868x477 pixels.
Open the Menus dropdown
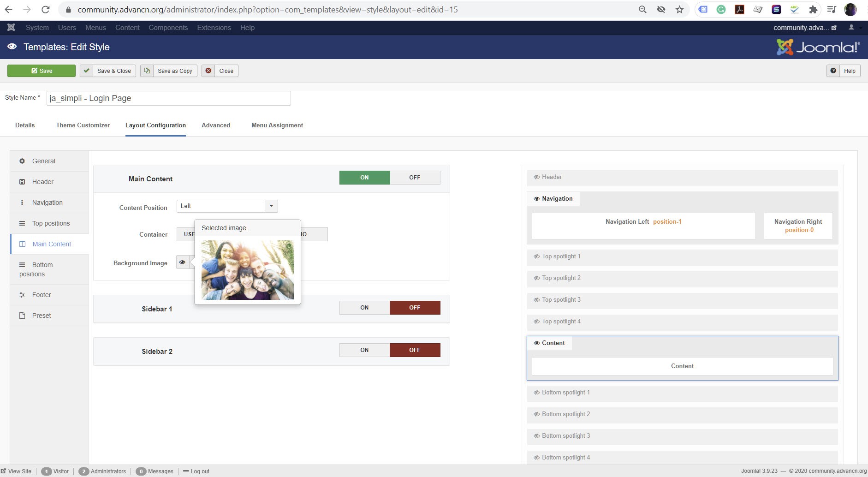click(95, 28)
